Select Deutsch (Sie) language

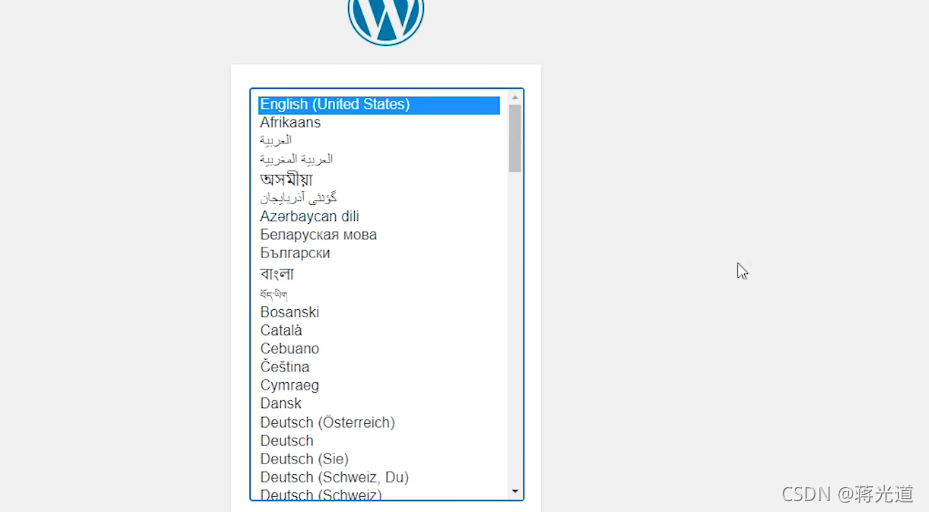(305, 459)
